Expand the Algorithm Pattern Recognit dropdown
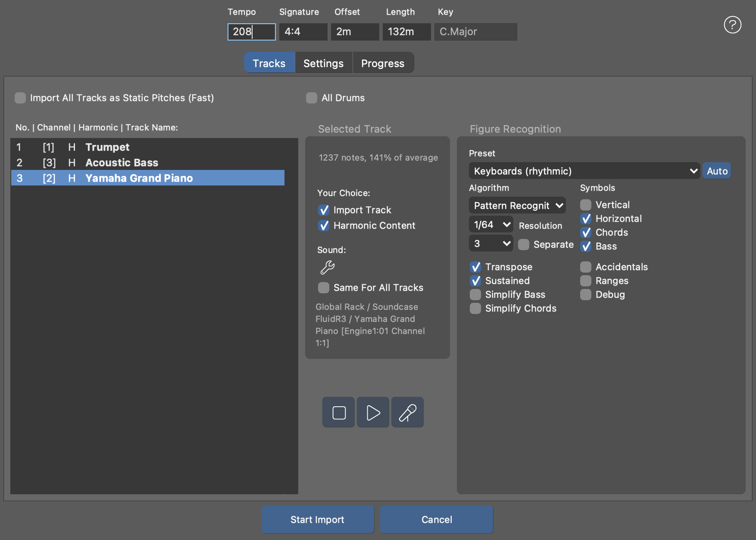Screen dimensions: 756x540 (x=517, y=205)
